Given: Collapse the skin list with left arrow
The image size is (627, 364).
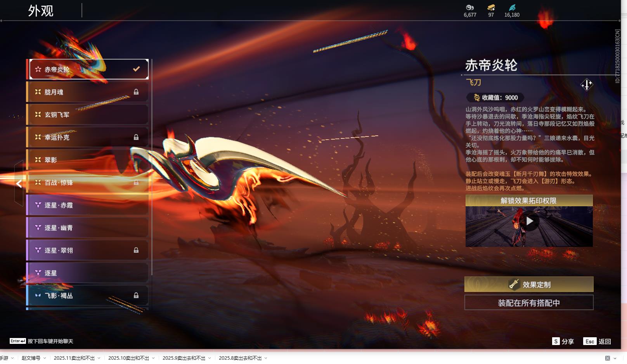Looking at the screenshot, I should point(19,183).
